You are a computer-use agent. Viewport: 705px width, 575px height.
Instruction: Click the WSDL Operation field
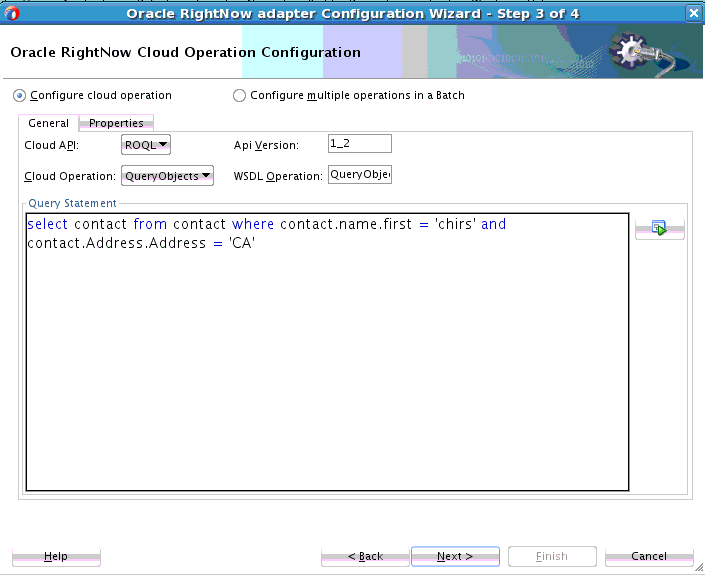click(360, 174)
